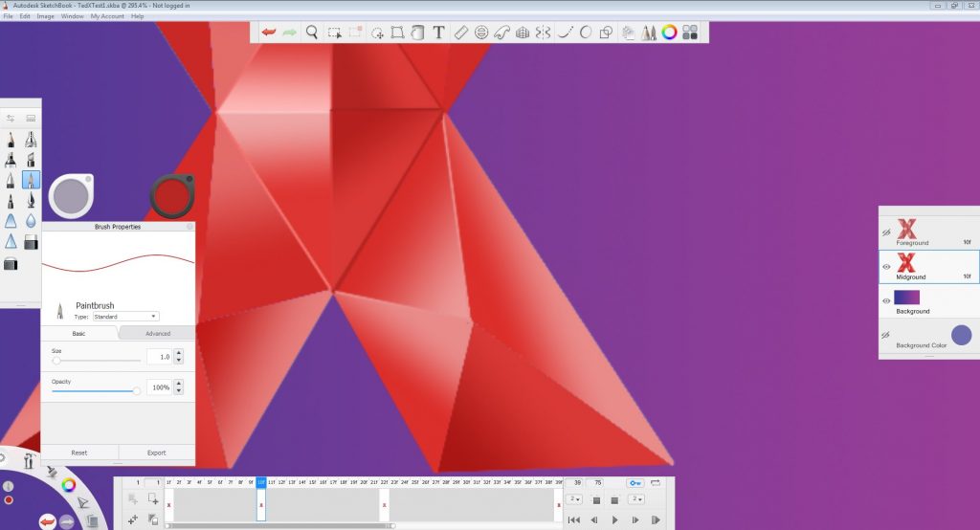The height and width of the screenshot is (530, 980).
Task: Choose the Transform tool in top toolbar
Action: click(x=397, y=33)
